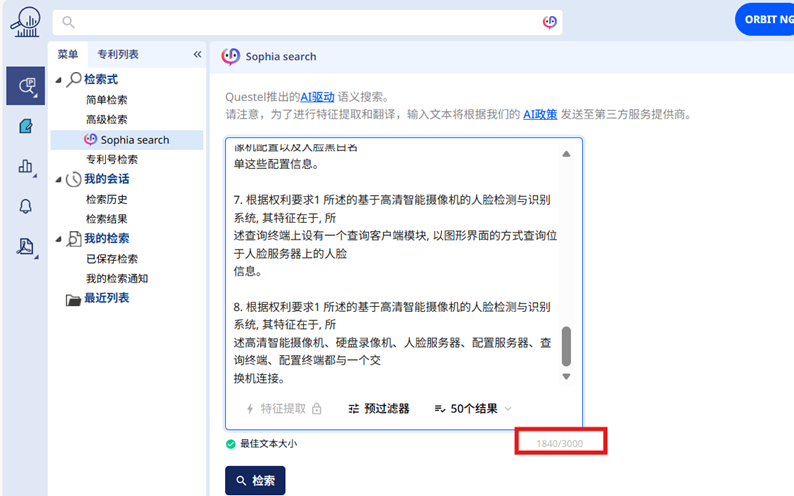
Task: Click the green check icon beside 最佳文本大小
Action: click(x=231, y=444)
